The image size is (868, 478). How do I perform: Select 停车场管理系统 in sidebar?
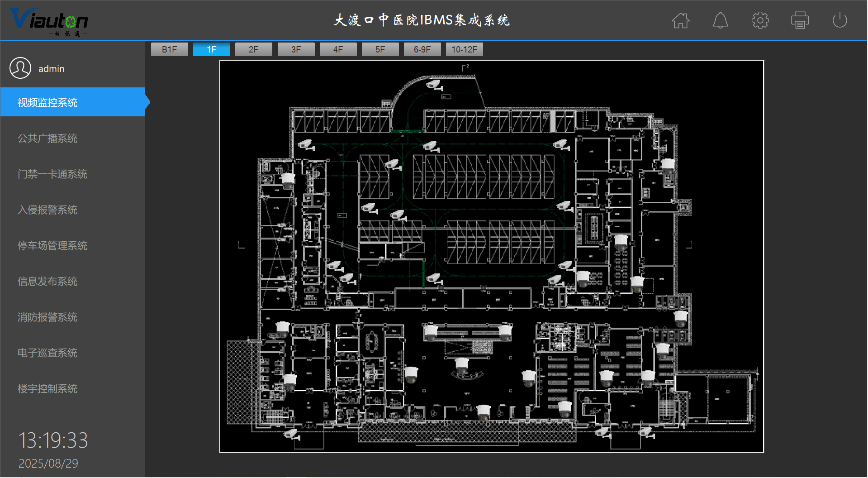click(52, 246)
